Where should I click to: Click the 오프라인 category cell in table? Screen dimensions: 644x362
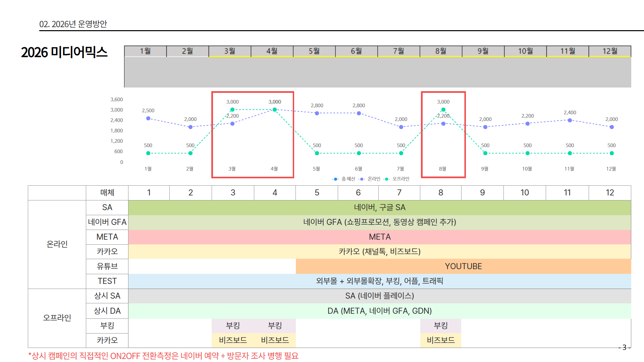57,318
